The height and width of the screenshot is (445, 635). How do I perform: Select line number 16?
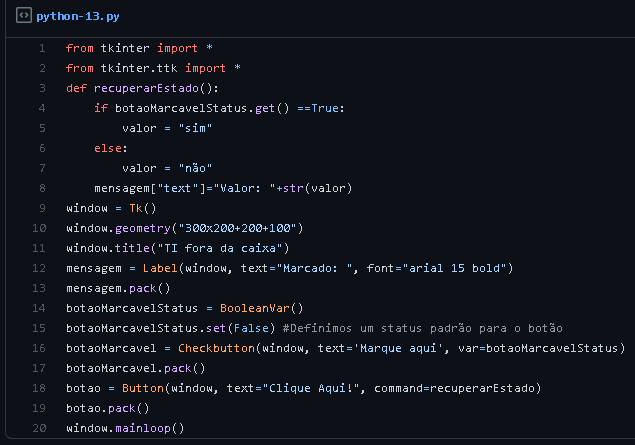39,348
